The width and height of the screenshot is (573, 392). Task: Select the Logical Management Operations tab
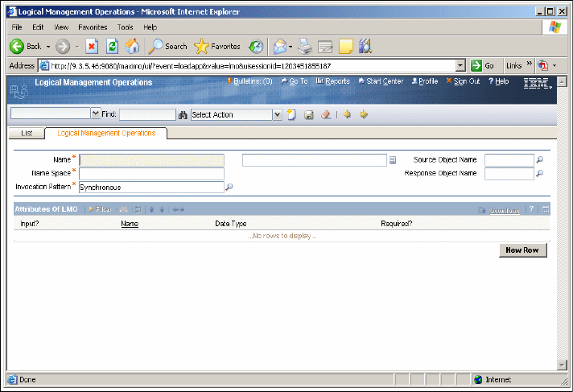click(106, 133)
